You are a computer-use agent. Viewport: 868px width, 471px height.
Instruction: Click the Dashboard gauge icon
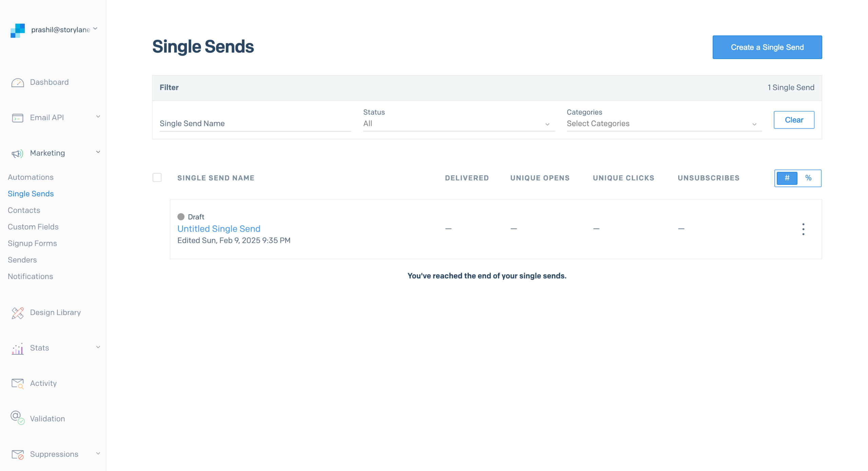18,82
